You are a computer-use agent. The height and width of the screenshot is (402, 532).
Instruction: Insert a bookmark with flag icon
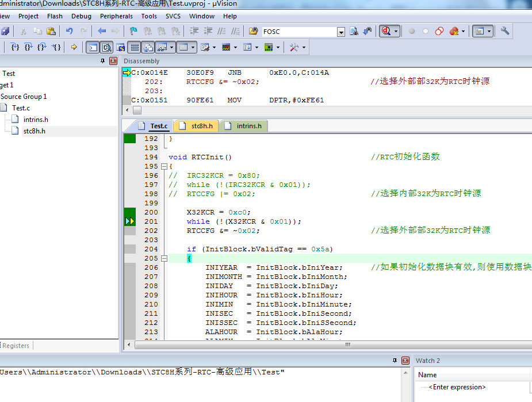click(133, 31)
